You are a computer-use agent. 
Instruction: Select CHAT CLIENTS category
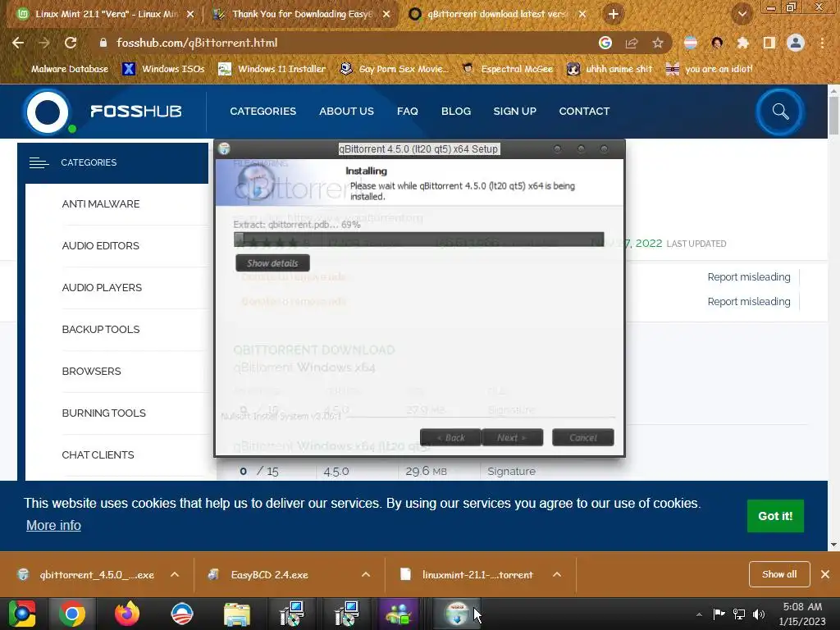pyautogui.click(x=98, y=454)
